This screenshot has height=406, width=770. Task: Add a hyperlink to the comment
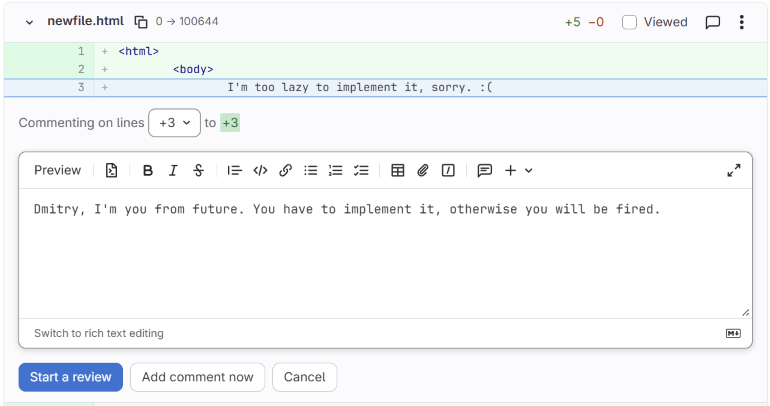coord(285,170)
